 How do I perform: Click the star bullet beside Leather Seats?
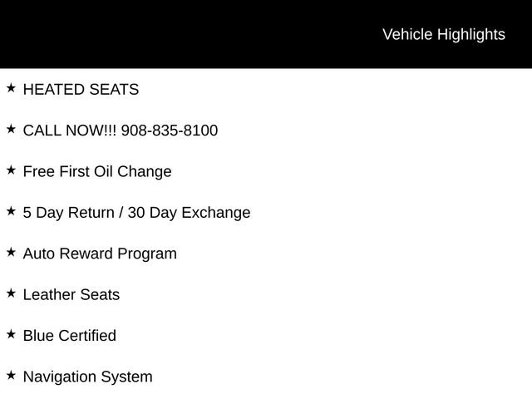[11, 293]
